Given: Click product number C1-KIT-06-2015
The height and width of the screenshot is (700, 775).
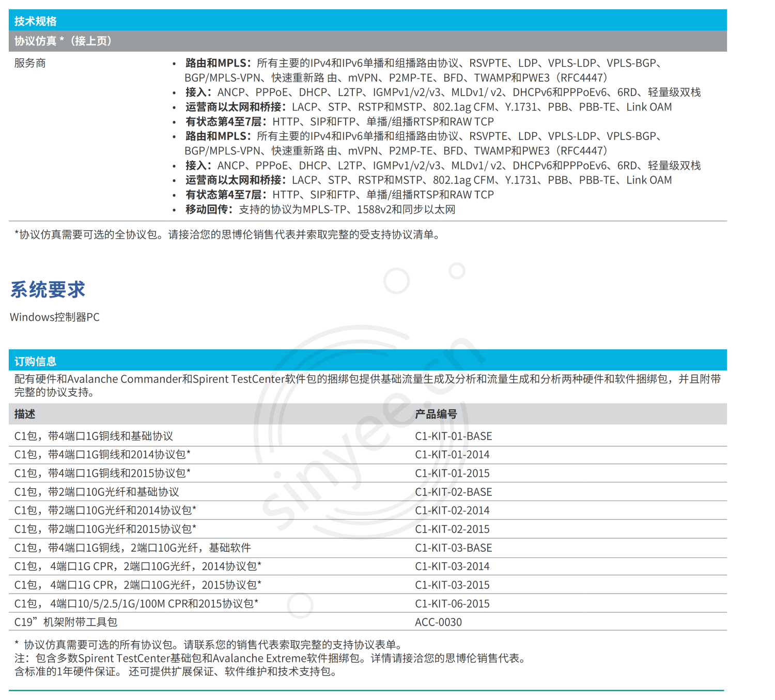Looking at the screenshot, I should pyautogui.click(x=452, y=604).
